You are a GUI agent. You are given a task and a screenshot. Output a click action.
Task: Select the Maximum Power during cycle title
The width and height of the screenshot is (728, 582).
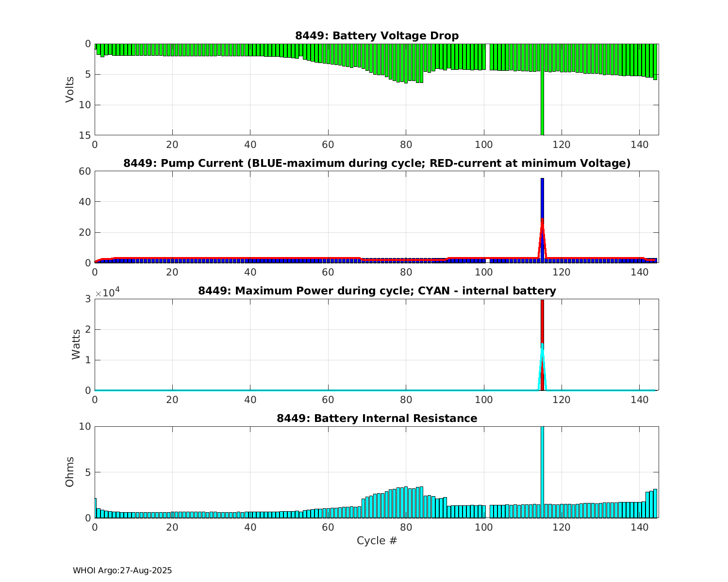[x=377, y=291]
